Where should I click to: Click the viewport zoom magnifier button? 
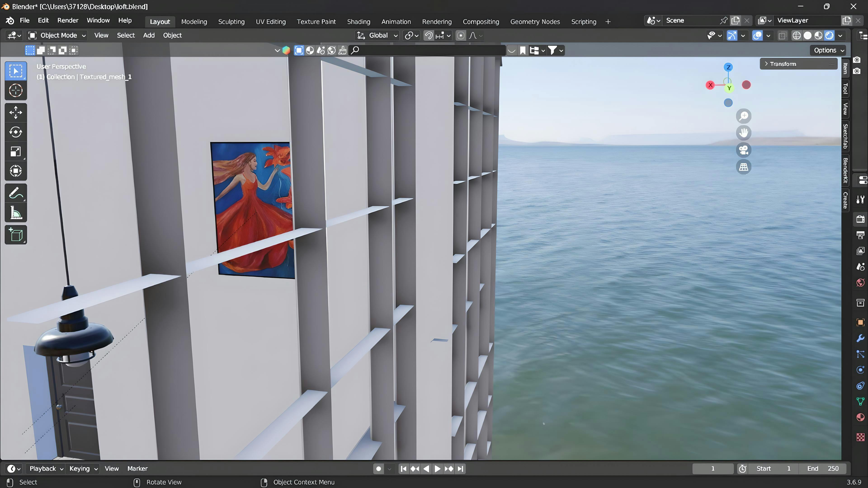point(744,116)
